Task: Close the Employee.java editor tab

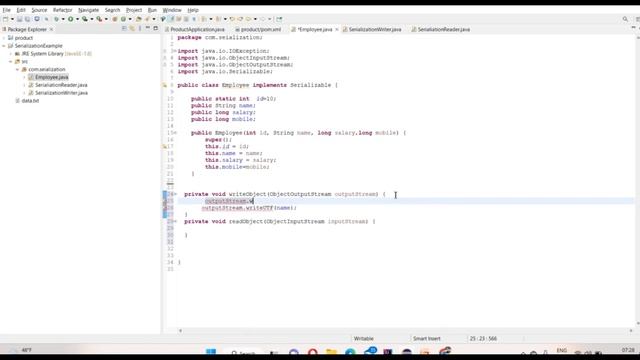Action: 337,29
